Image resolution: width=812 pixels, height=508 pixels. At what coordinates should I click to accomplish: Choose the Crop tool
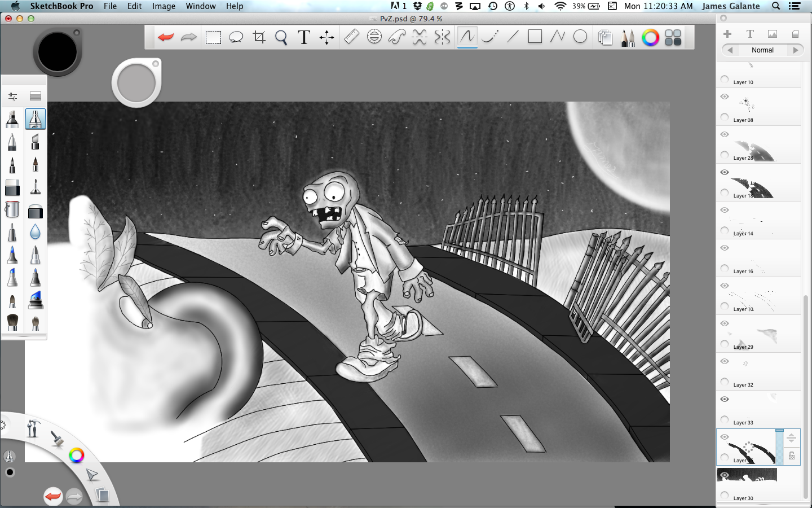click(259, 37)
